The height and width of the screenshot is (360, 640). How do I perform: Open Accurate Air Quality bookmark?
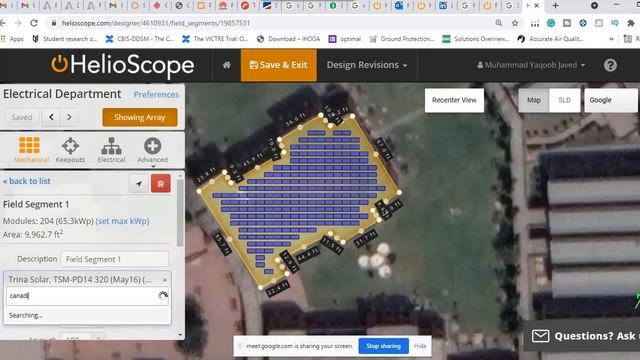coord(551,39)
